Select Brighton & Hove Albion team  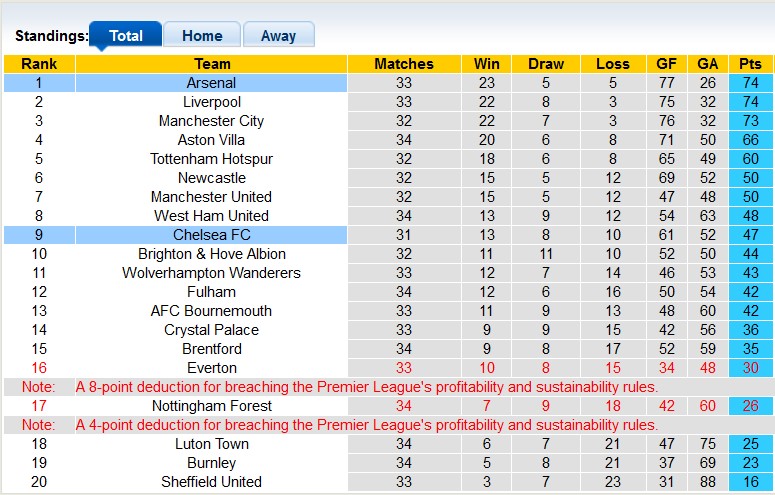(x=211, y=254)
